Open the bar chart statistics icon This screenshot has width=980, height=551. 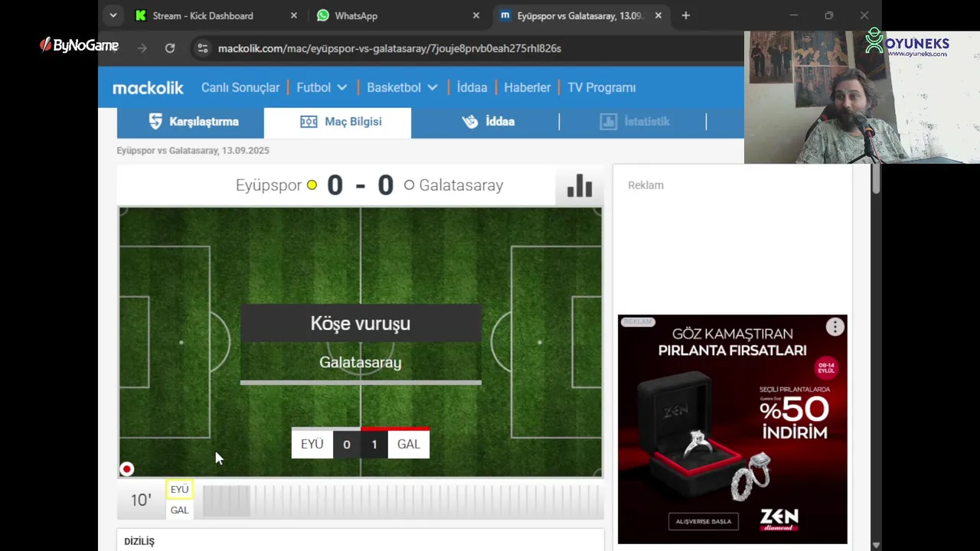(x=580, y=185)
